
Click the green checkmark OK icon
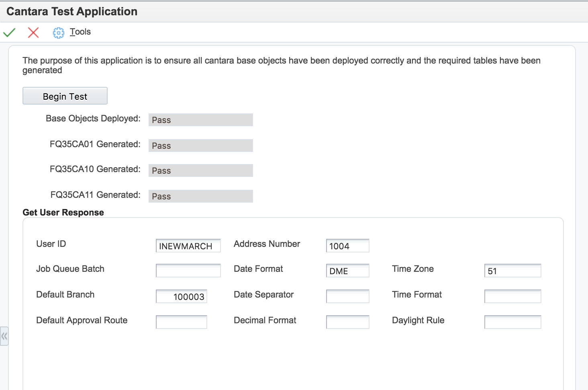tap(9, 32)
